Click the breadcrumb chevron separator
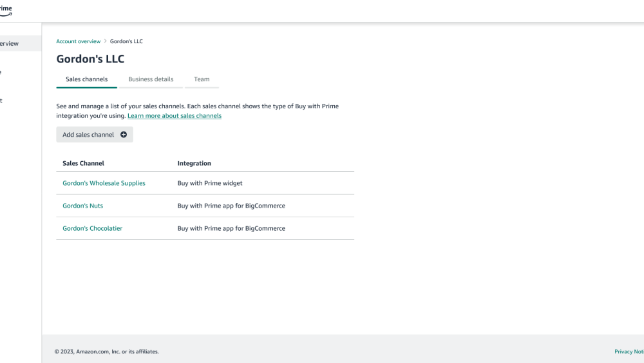This screenshot has height=363, width=644. tap(106, 41)
